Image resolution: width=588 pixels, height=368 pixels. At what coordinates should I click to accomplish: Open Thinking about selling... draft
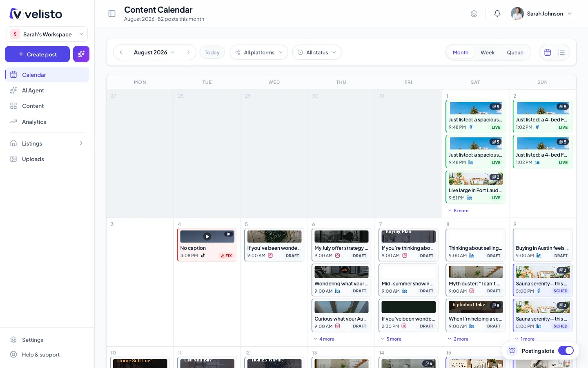pyautogui.click(x=475, y=245)
